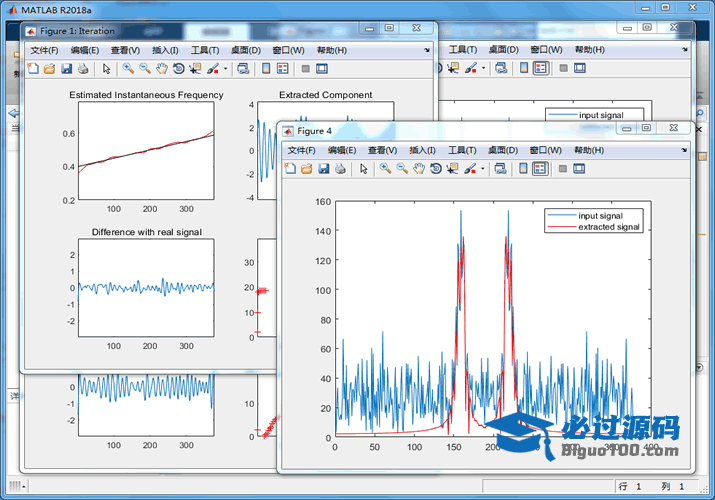Click Link Plot icon in Figure 1
This screenshot has width=715, height=500.
[x=244, y=69]
